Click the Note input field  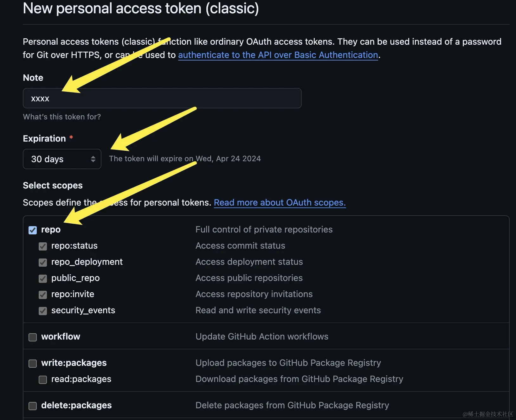pyautogui.click(x=162, y=98)
